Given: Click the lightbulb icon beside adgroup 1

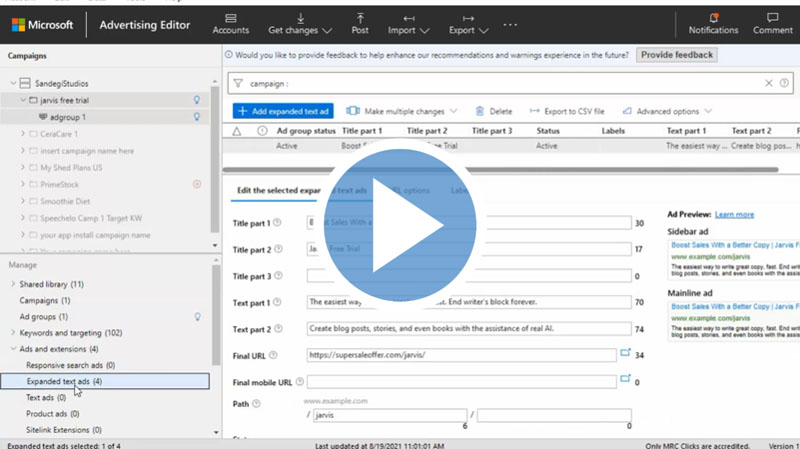Looking at the screenshot, I should click(196, 117).
